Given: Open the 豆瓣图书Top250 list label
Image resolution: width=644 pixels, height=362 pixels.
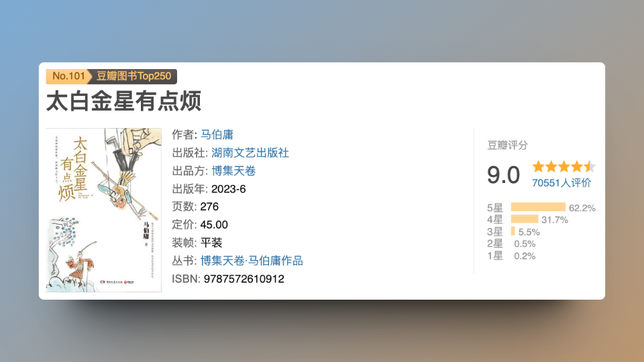Looking at the screenshot, I should pyautogui.click(x=134, y=76).
